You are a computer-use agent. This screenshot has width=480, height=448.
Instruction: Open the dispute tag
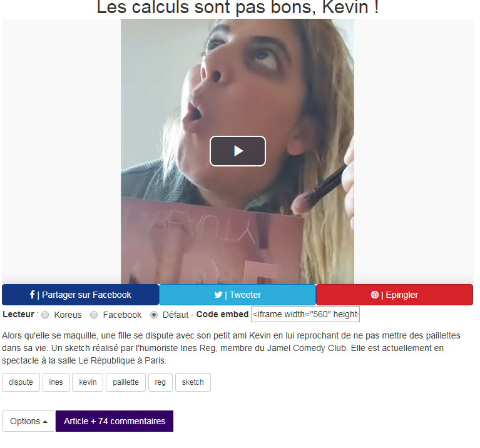21,382
